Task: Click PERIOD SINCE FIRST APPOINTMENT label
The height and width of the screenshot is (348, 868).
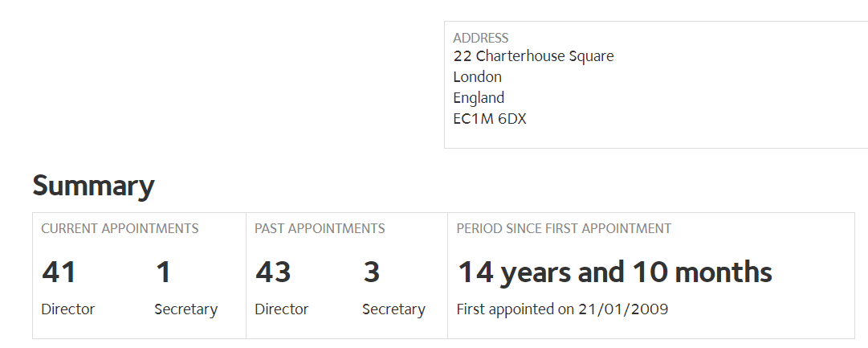Action: (564, 228)
